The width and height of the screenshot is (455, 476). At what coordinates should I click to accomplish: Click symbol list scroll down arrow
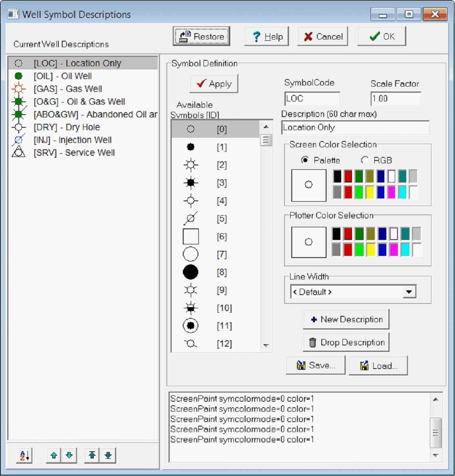[x=266, y=345]
